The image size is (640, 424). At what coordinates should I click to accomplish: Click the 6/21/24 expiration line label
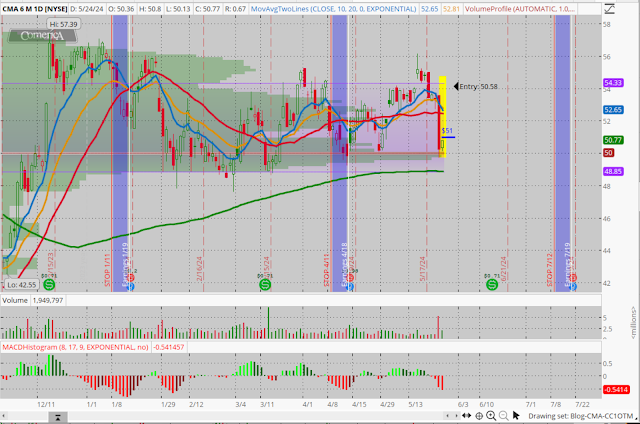coord(503,269)
